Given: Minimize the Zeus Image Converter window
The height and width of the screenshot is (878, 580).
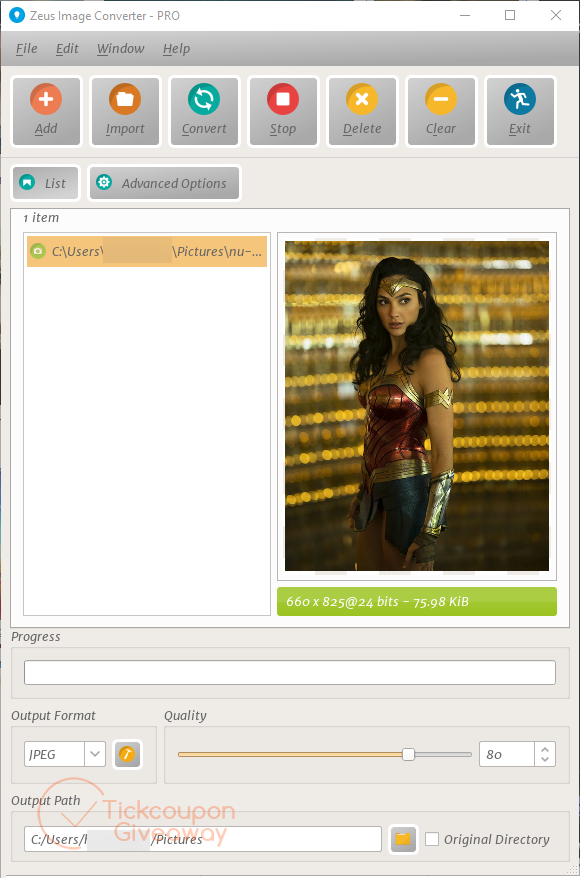Looking at the screenshot, I should point(464,15).
